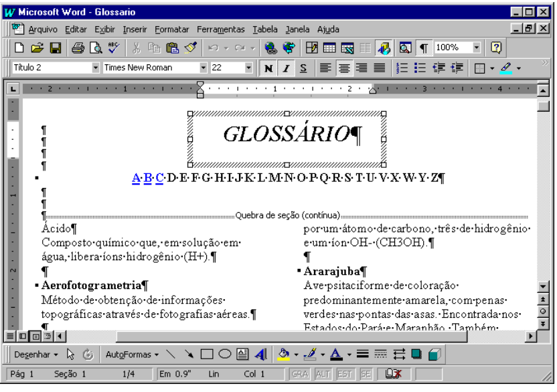This screenshot has height=392, width=557.
Task: Expand the Desenhar dropdown menu
Action: (36, 355)
